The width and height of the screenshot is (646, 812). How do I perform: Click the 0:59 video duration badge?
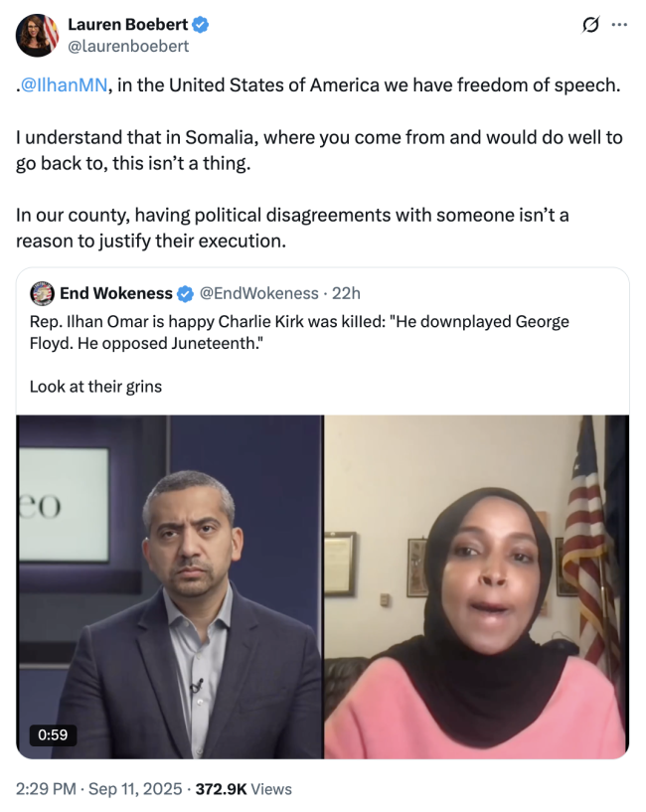(x=53, y=734)
